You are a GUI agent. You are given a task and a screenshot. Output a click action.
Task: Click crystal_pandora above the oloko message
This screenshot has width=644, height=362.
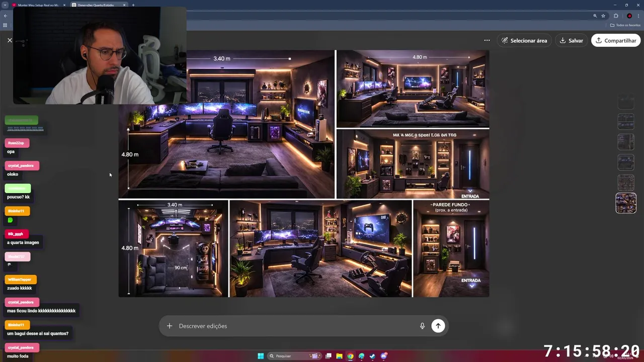coord(21,166)
